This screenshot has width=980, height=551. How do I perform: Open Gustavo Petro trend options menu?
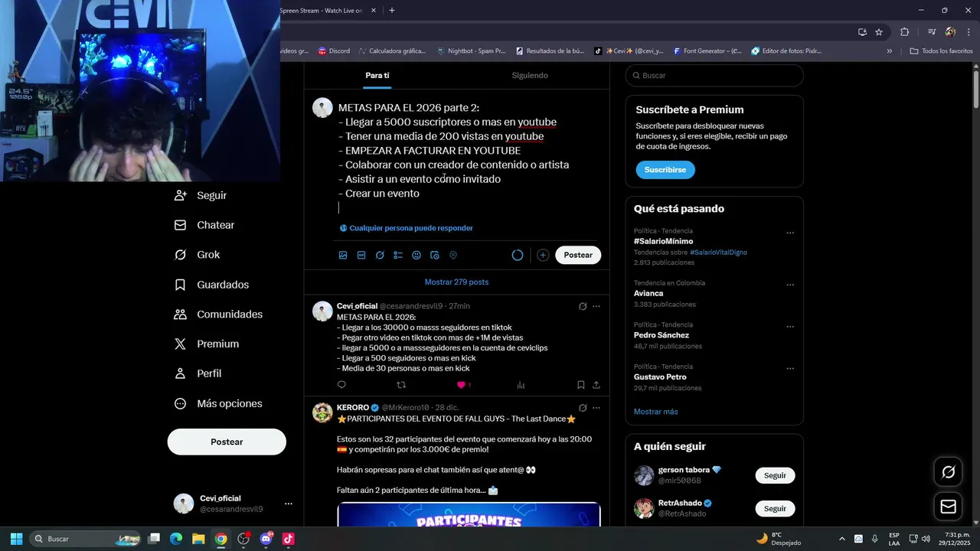coord(790,368)
